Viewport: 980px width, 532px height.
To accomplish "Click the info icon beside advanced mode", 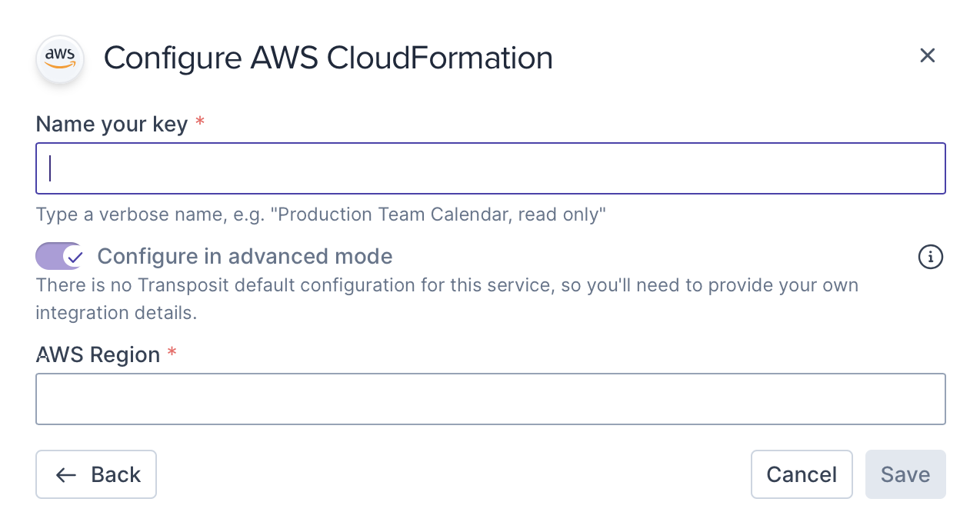I will coord(931,257).
